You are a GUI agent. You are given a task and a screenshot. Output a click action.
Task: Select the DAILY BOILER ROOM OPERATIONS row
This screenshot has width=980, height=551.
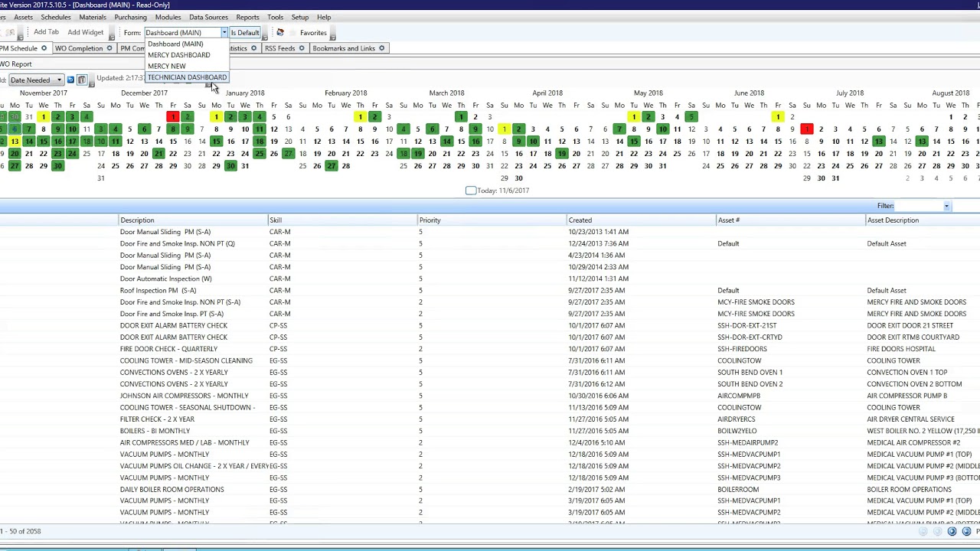490,489
